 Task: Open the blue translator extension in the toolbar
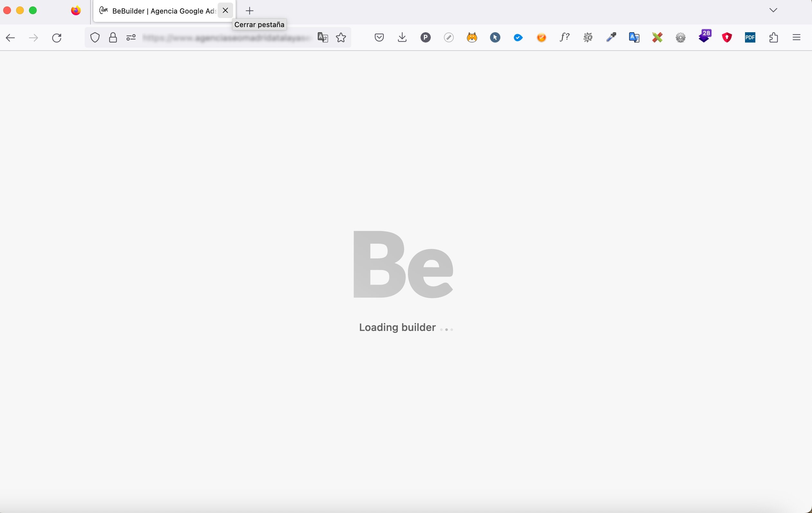(634, 37)
